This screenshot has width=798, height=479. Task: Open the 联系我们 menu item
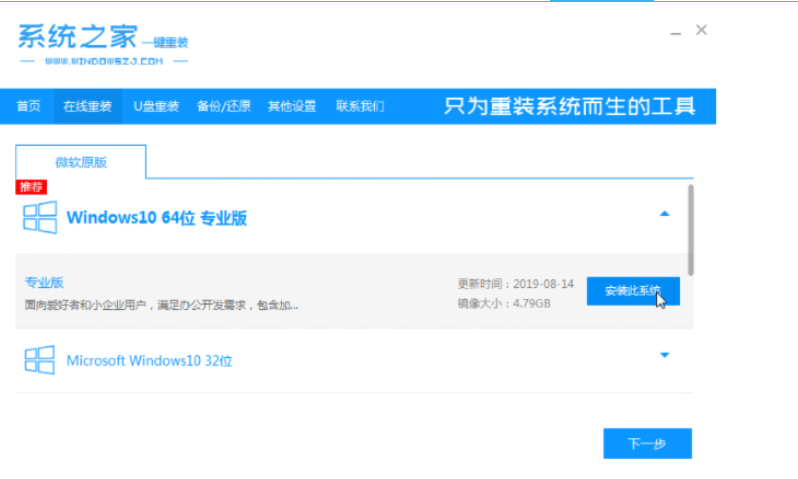(x=360, y=106)
